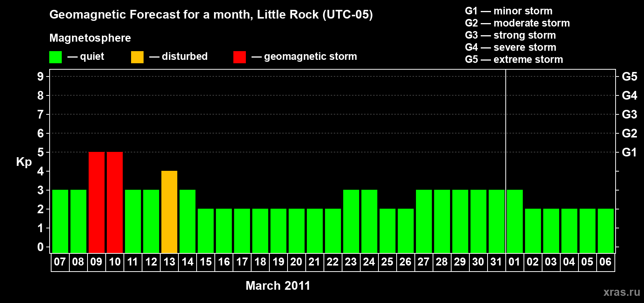
Task: Click the green bar for day 31
Action: [x=497, y=222]
